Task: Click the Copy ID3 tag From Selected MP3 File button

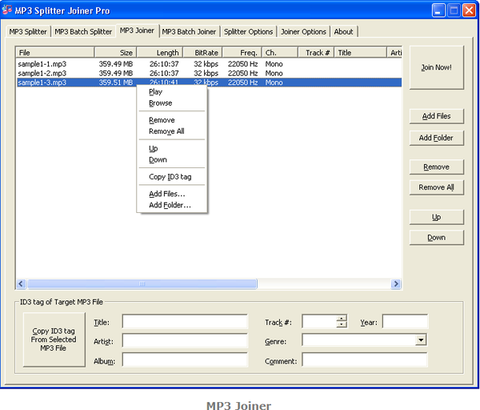Action: click(x=54, y=339)
